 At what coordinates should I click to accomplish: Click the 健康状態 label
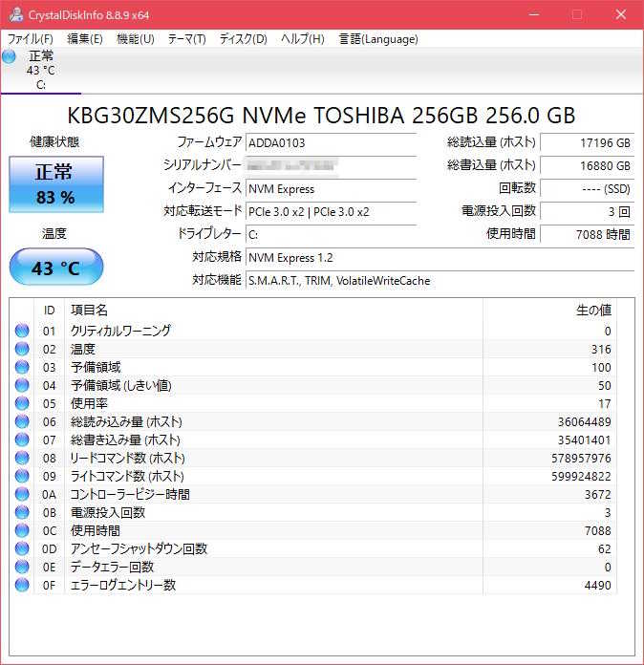pos(54,142)
